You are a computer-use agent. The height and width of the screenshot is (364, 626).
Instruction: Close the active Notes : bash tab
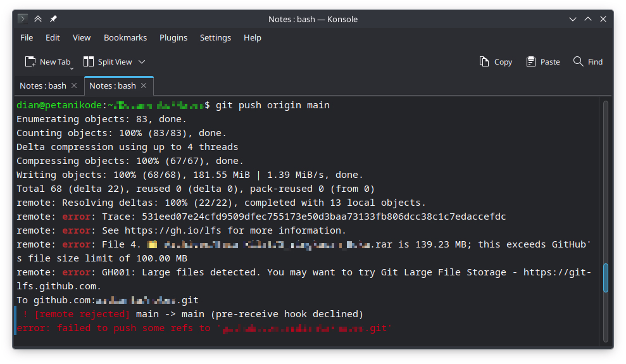point(144,86)
